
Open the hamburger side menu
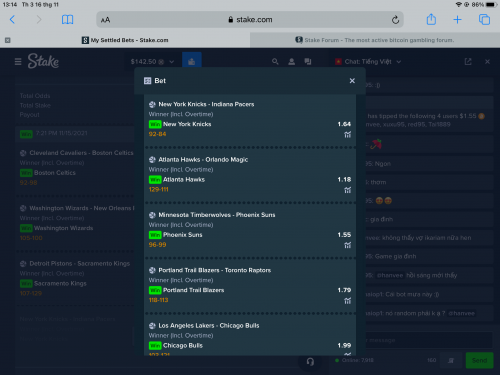pyautogui.click(x=18, y=62)
